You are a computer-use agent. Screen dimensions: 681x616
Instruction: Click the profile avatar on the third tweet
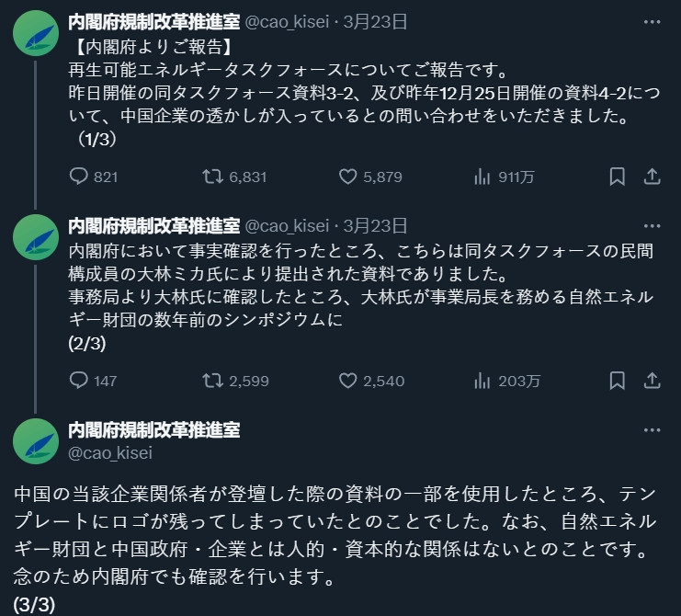(x=35, y=441)
